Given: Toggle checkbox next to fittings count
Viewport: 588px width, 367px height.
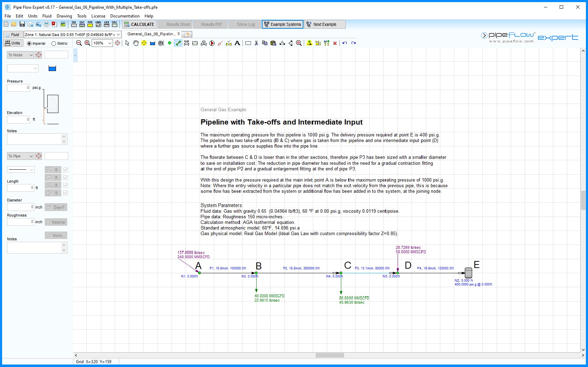Looking at the screenshot, I should [x=65, y=170].
